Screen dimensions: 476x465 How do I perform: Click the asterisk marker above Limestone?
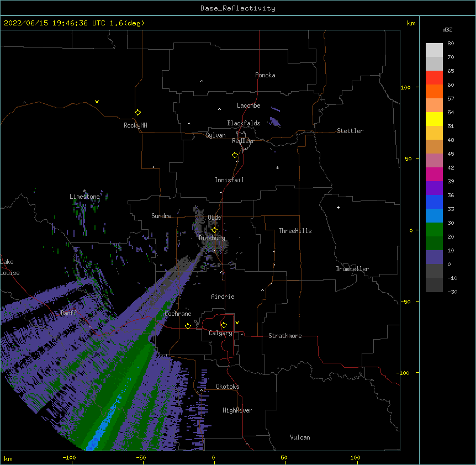[x=84, y=191]
